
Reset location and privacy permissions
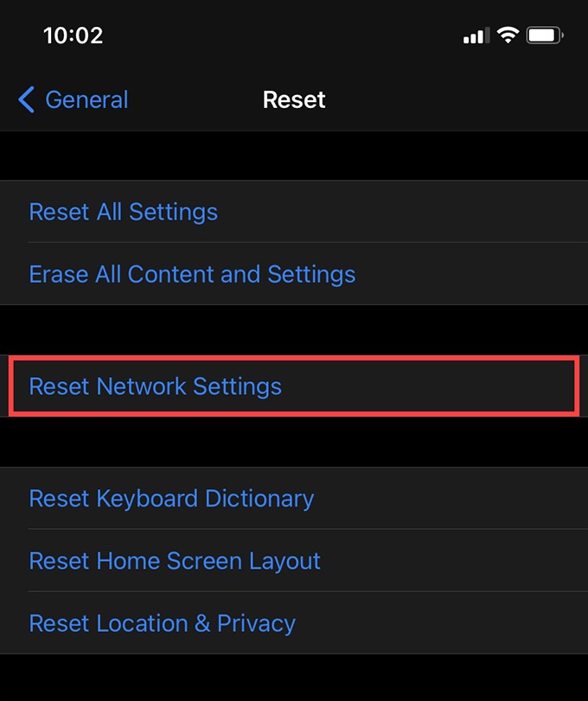click(x=162, y=623)
